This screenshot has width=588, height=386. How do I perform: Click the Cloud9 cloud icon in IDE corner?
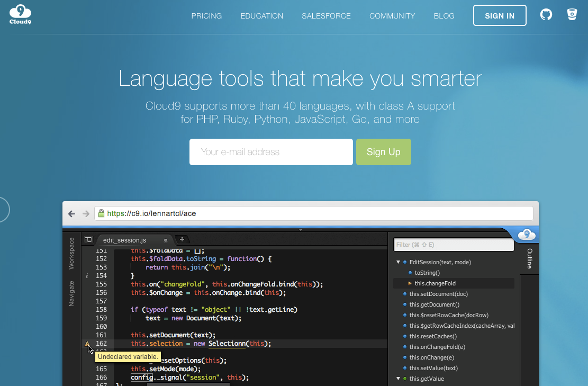(527, 235)
